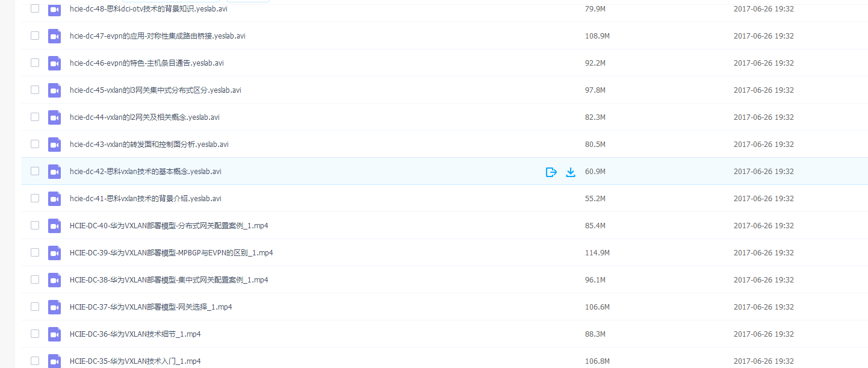The image size is (868, 368).
Task: Open HCIE-DC-38 集中式网关配置案例_1.mp4
Action: [x=169, y=280]
